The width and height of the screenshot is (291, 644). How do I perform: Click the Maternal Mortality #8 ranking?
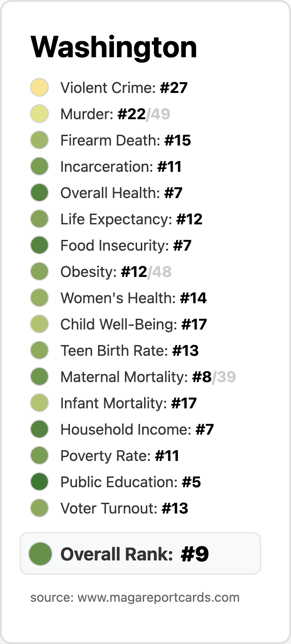[x=148, y=377]
